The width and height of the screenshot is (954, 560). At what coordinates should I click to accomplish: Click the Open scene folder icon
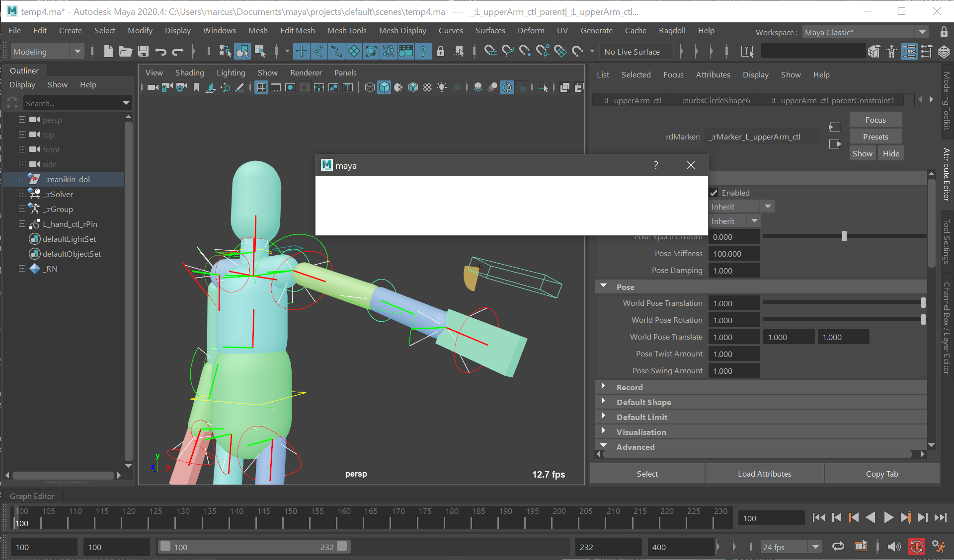[125, 51]
